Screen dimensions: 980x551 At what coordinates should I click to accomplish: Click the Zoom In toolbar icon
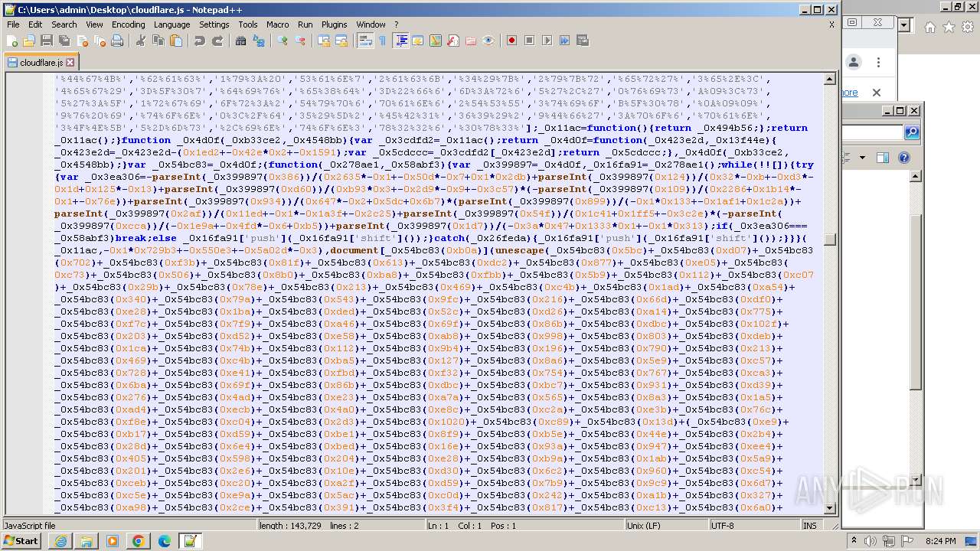click(x=283, y=41)
